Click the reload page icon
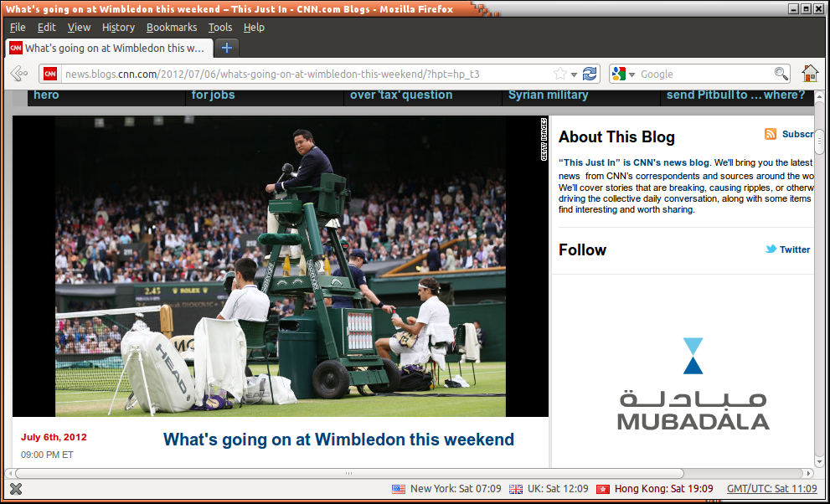This screenshot has width=830, height=504. pos(590,74)
